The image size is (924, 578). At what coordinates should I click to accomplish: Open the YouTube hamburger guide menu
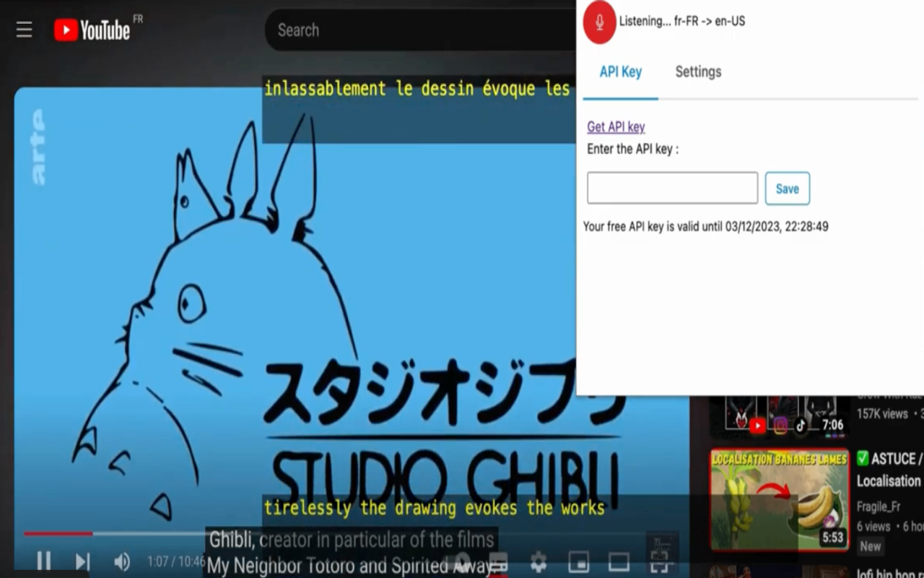click(24, 30)
